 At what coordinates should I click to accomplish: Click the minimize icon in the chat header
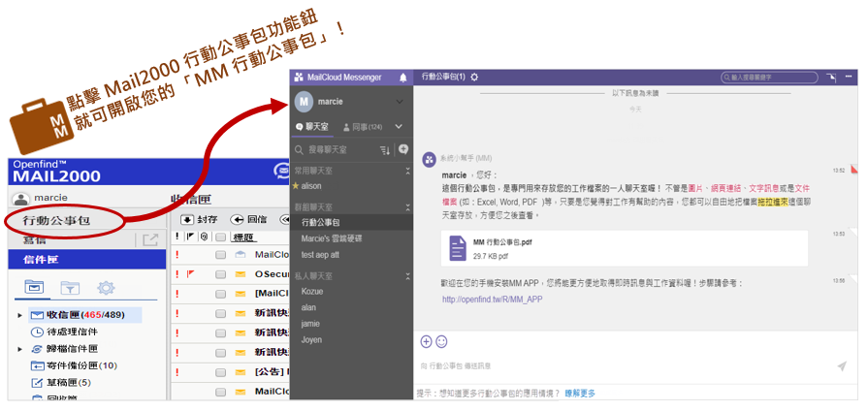pyautogui.click(x=849, y=77)
